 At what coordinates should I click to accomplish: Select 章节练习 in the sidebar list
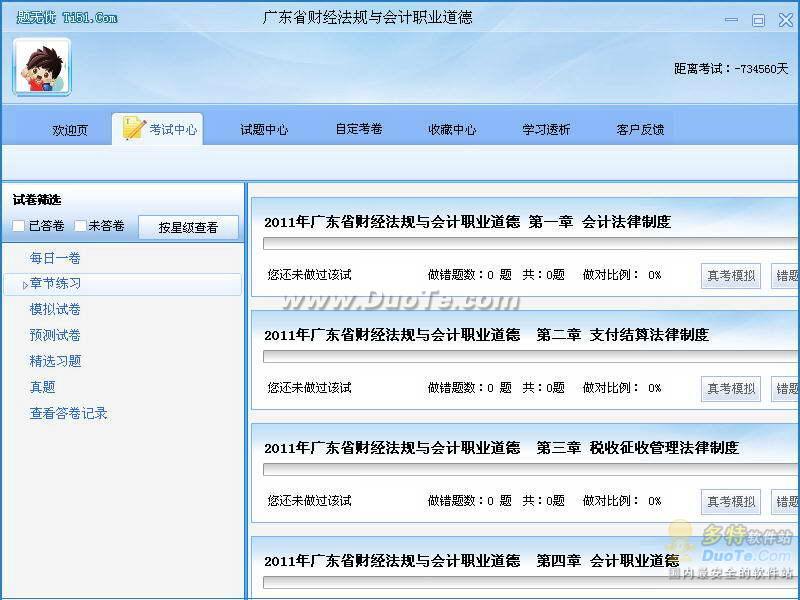[122, 284]
